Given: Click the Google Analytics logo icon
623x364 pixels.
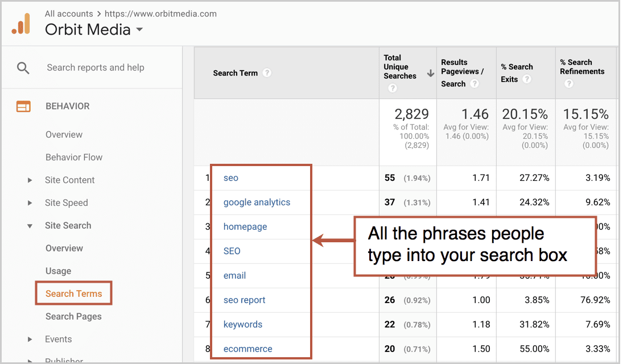Looking at the screenshot, I should (x=21, y=23).
